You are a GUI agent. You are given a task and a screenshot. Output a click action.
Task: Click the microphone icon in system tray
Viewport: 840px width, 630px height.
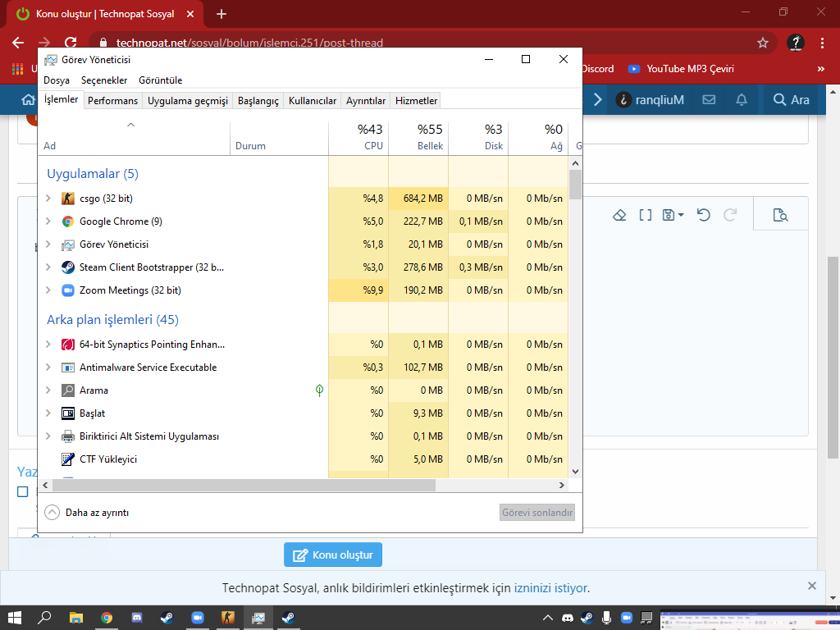pyautogui.click(x=606, y=618)
